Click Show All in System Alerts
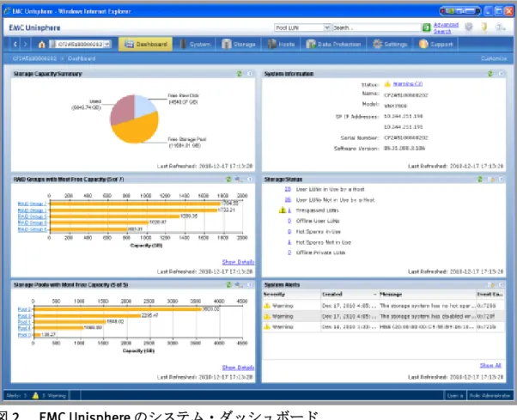Viewport: 517px width, 420px height. (490, 365)
